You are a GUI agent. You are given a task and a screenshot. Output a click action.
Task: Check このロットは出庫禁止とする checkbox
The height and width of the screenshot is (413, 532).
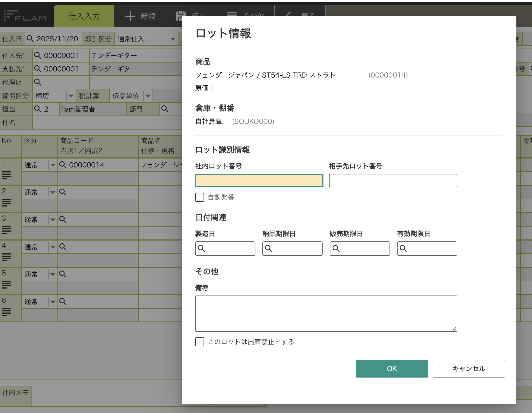pos(200,342)
